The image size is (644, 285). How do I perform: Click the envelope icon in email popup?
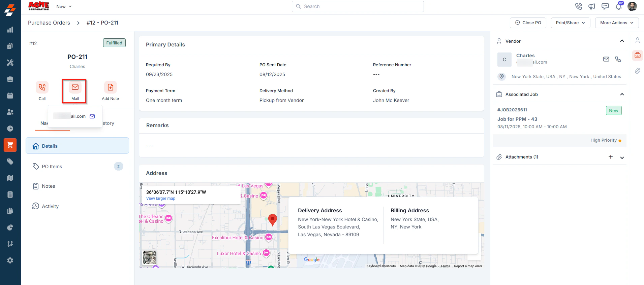coord(92,116)
